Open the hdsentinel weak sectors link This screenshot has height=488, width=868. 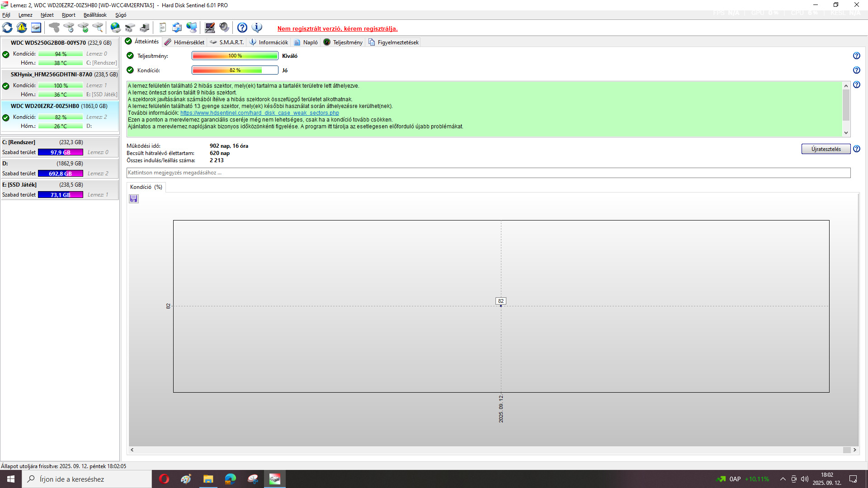(x=259, y=113)
